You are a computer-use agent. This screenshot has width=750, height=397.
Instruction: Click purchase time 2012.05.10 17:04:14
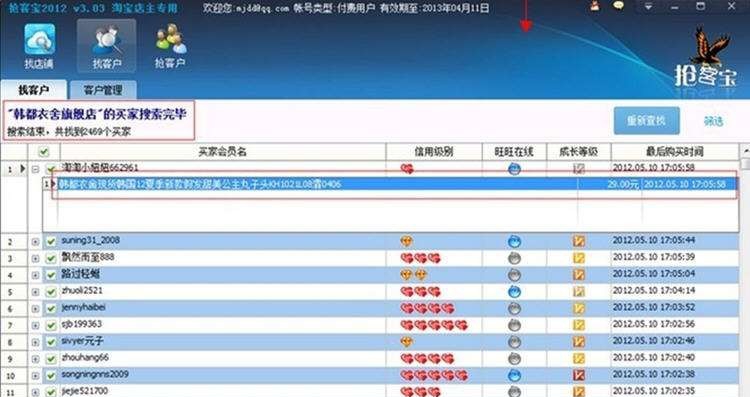654,290
